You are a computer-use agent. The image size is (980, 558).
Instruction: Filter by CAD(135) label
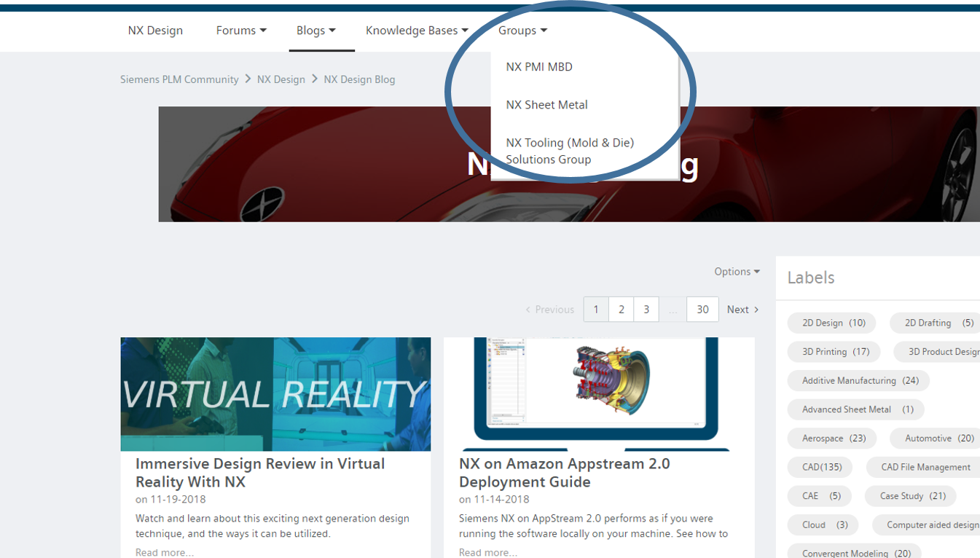pos(820,467)
